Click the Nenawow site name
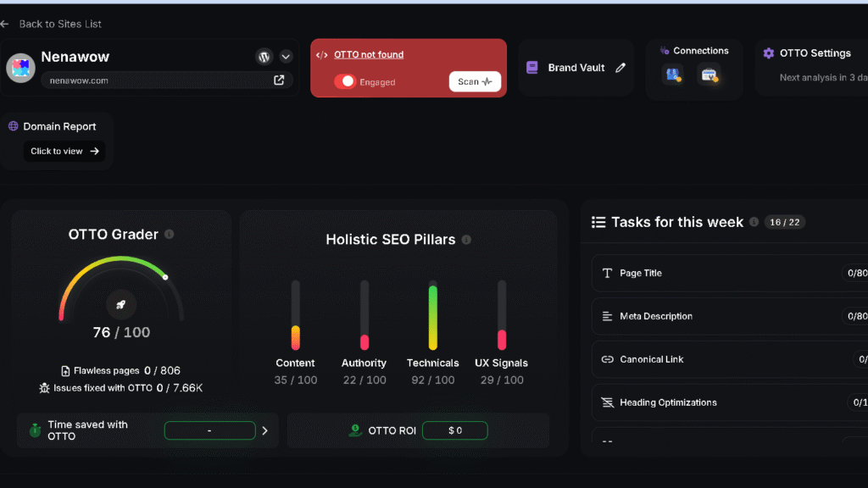 tap(75, 57)
